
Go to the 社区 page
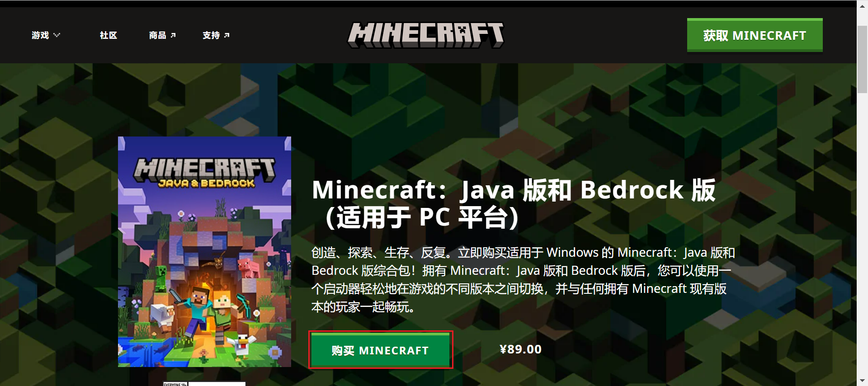[108, 35]
